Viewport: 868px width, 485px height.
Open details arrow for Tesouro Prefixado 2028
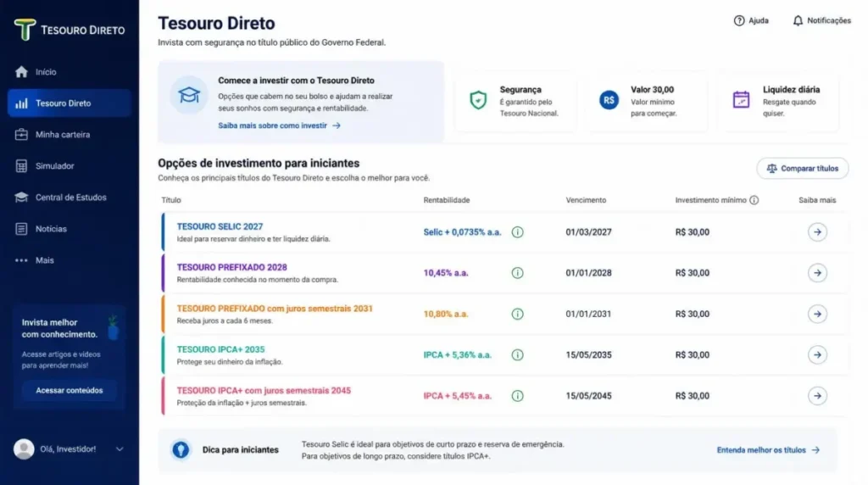pos(818,273)
